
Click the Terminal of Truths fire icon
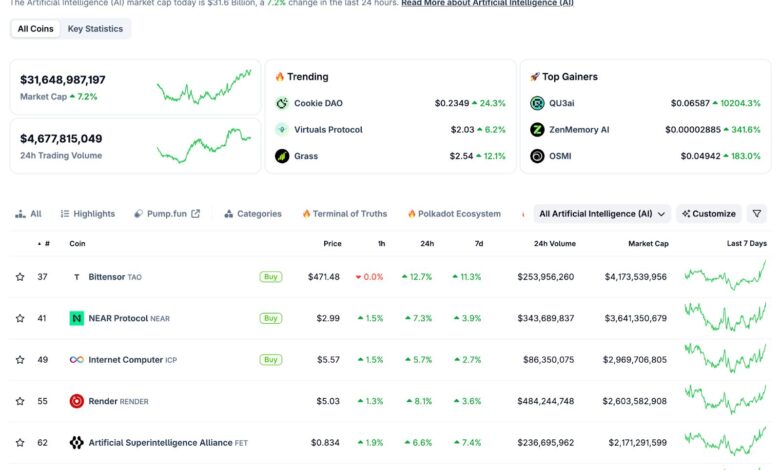click(306, 214)
